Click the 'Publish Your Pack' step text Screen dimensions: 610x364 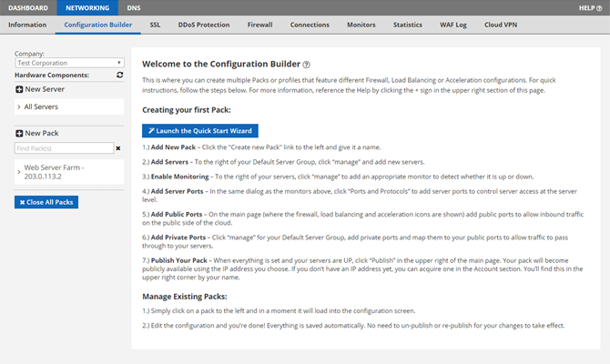coord(179,260)
